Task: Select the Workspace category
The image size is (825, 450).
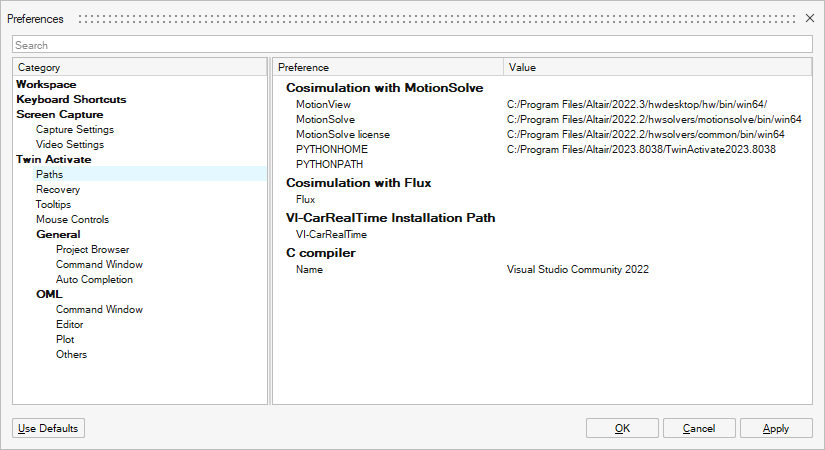Action: point(46,85)
